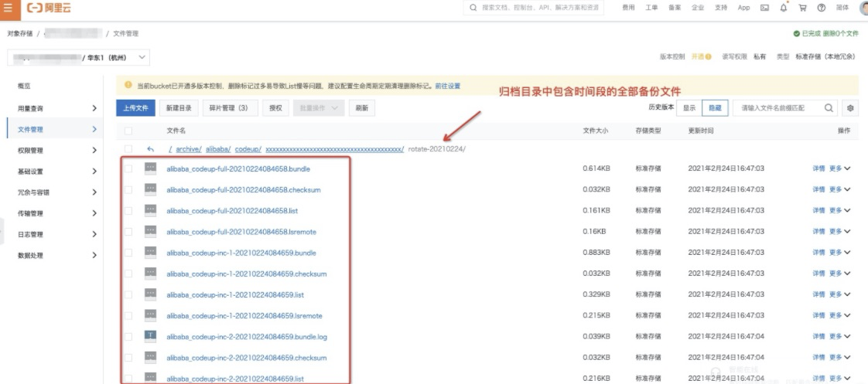This screenshot has height=384, width=868.
Task: Open the shopping cart icon
Action: tap(802, 8)
